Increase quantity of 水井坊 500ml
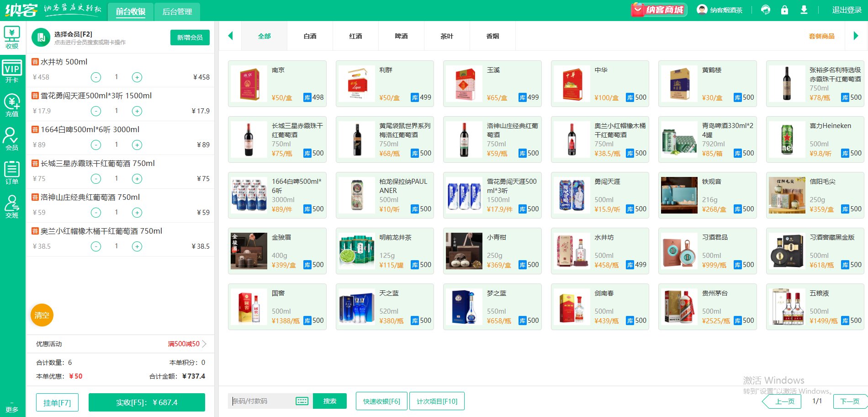Screen dimensions: 868x417 coord(137,77)
